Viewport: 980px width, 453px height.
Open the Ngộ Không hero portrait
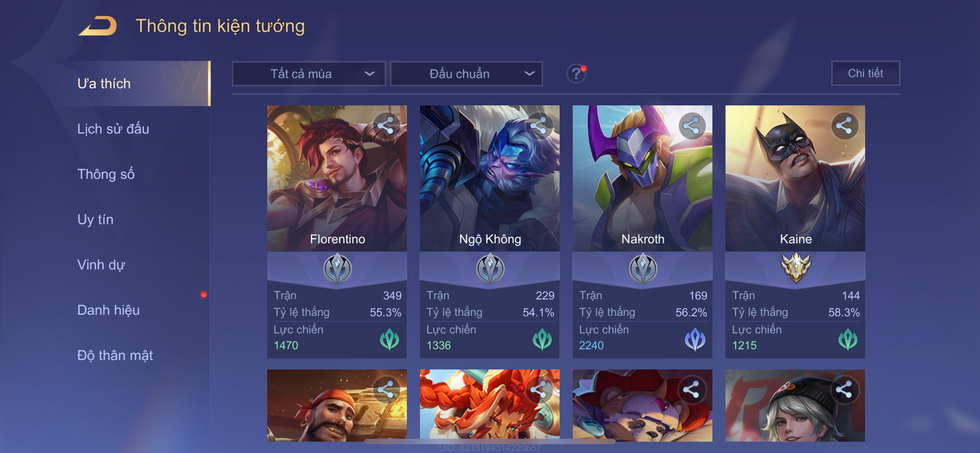[x=490, y=178]
